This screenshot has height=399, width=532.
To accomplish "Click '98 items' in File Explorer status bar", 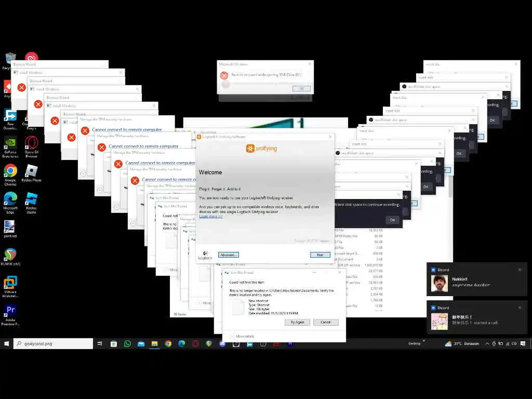I will click(180, 314).
